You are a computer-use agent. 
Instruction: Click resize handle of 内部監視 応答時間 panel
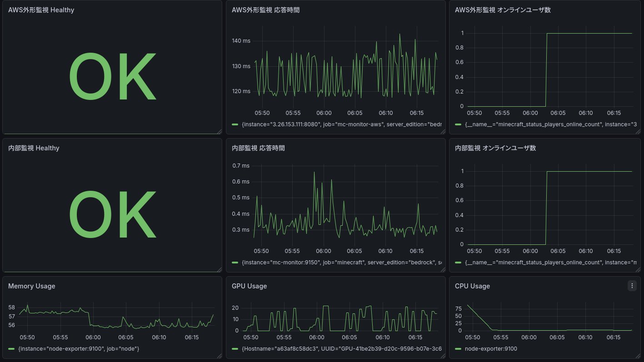(442, 269)
